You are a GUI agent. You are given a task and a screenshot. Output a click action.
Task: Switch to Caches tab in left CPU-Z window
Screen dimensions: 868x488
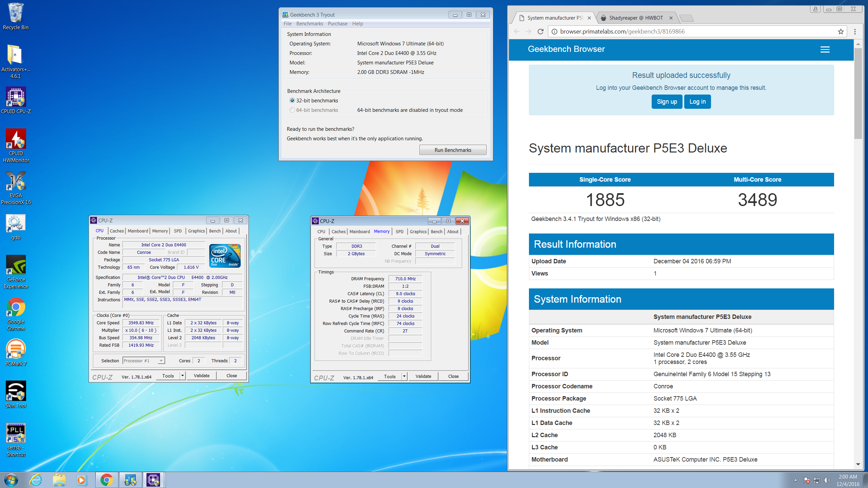click(117, 231)
